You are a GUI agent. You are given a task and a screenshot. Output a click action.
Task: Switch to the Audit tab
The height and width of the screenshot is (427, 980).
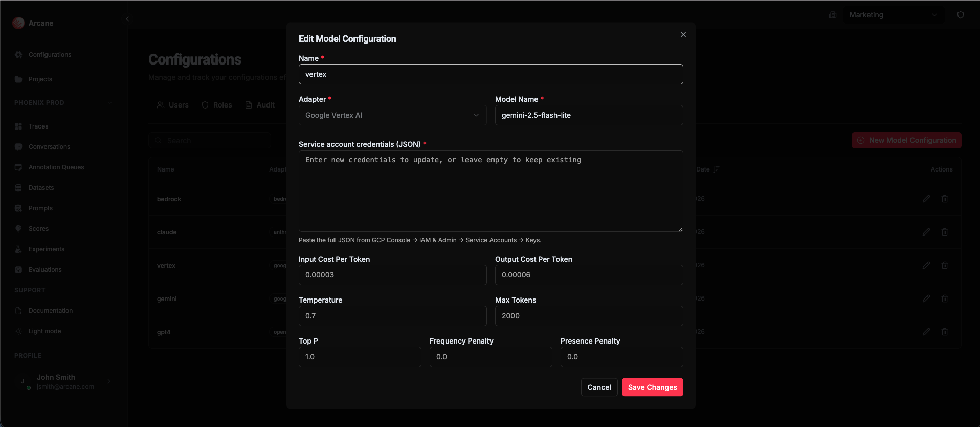point(260,105)
